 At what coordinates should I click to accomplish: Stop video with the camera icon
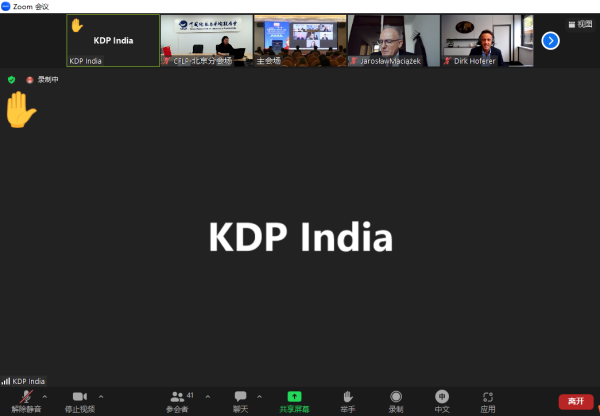80,398
